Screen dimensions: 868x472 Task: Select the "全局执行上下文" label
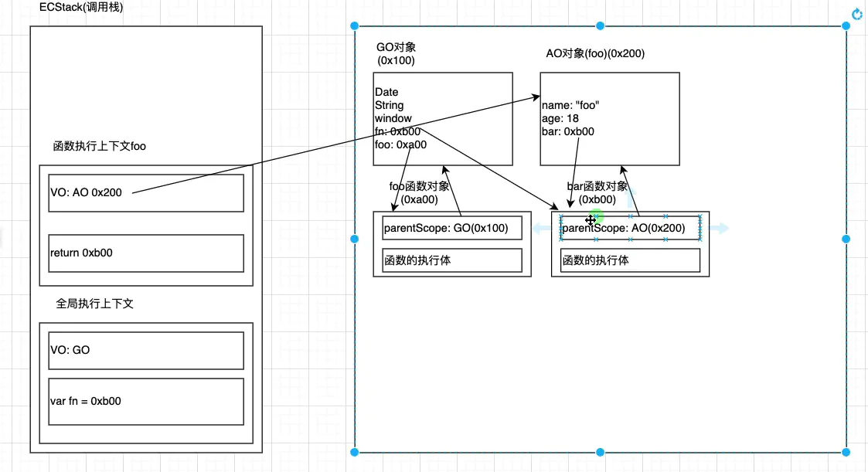pyautogui.click(x=95, y=304)
